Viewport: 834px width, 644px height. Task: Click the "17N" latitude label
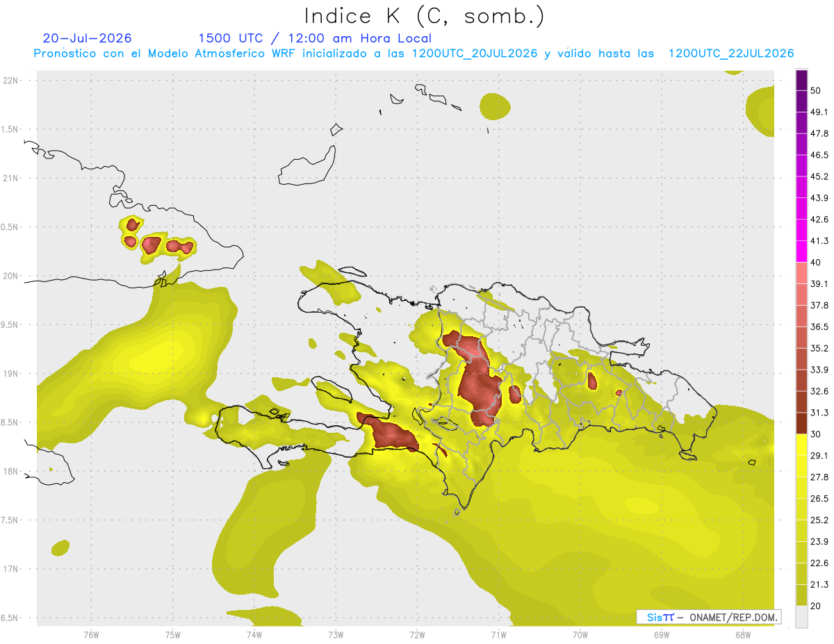(11, 569)
